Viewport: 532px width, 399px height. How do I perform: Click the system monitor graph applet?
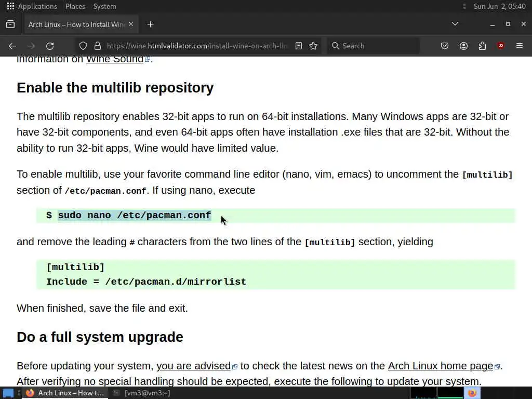tap(436, 393)
